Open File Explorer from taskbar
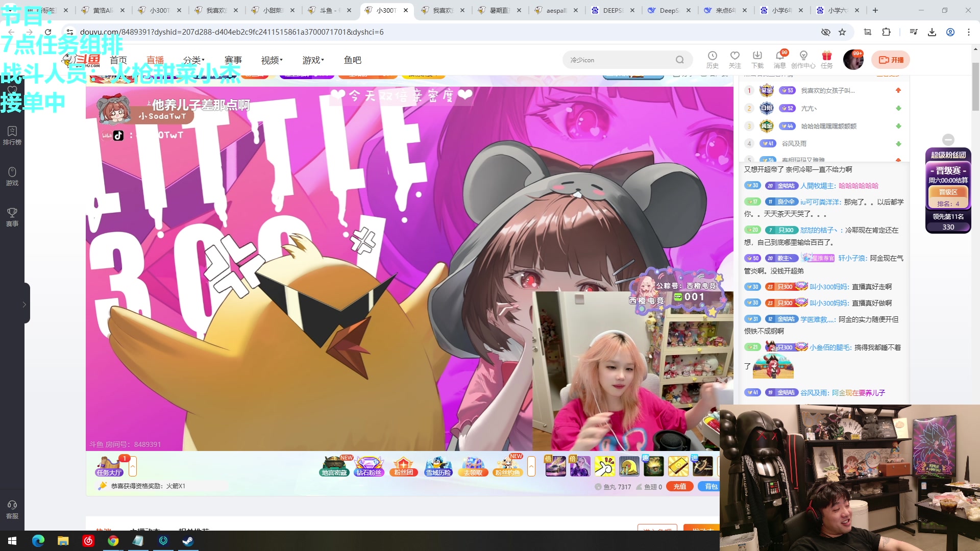The height and width of the screenshot is (551, 980). click(x=63, y=541)
